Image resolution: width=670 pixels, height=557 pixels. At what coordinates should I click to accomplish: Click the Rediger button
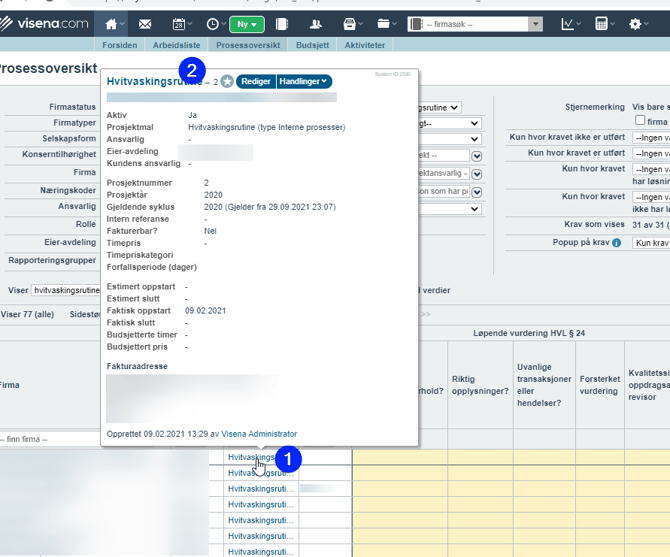[255, 82]
